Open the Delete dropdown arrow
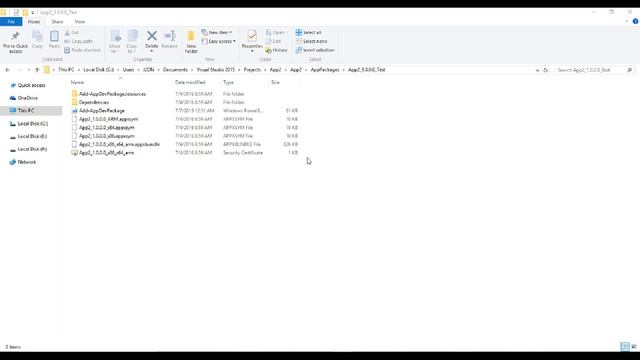This screenshot has width=640, height=360. (x=151, y=51)
